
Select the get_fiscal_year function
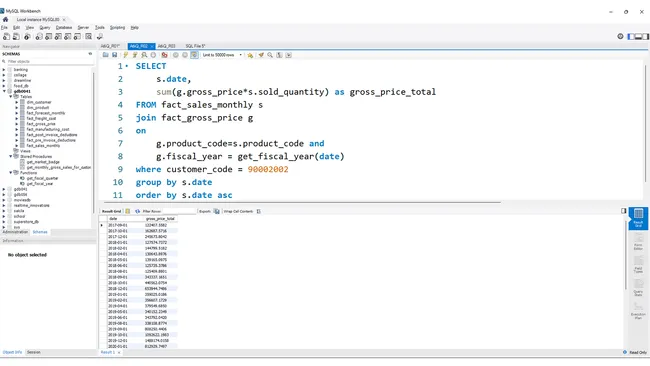(39, 184)
